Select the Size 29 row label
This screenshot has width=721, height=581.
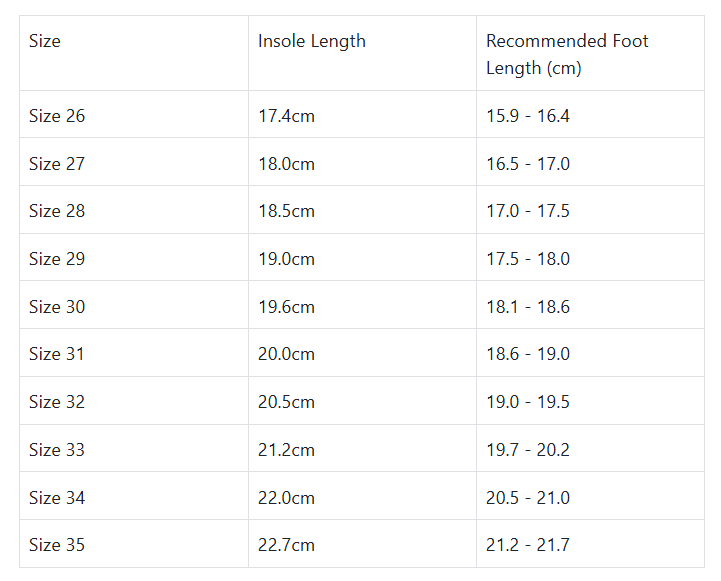click(x=57, y=259)
